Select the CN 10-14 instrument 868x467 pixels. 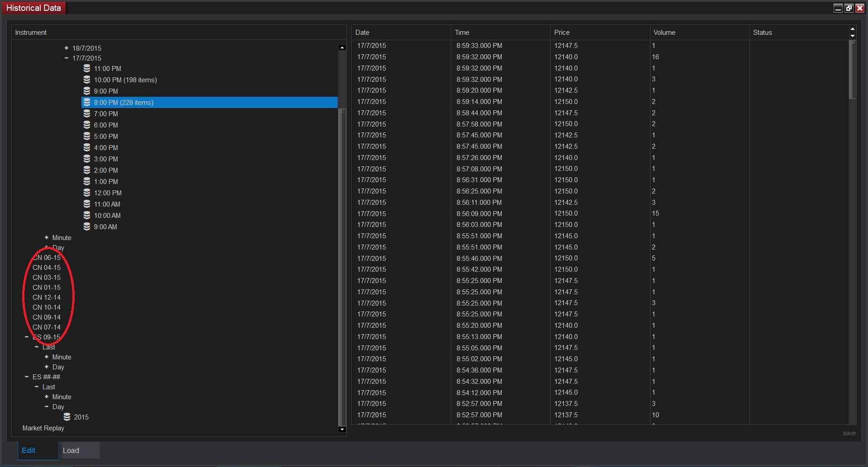(47, 307)
